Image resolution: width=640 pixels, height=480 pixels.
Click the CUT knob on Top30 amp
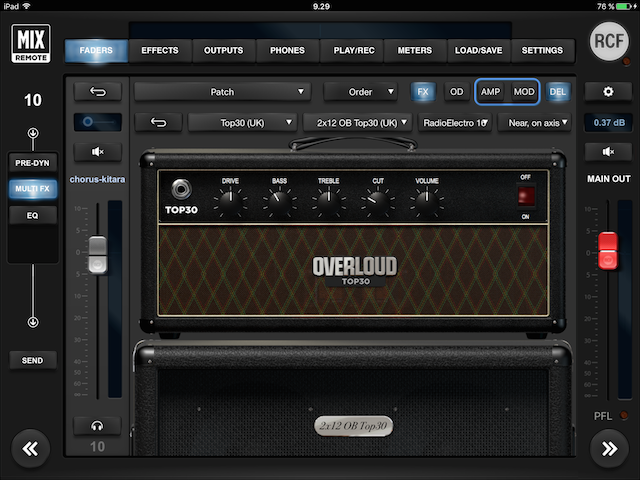(378, 200)
